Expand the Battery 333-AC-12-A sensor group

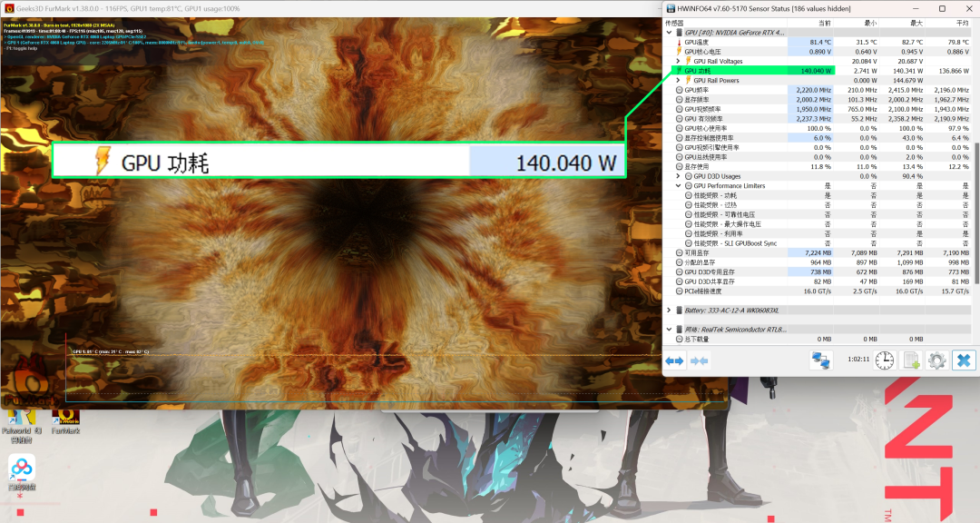(670, 311)
